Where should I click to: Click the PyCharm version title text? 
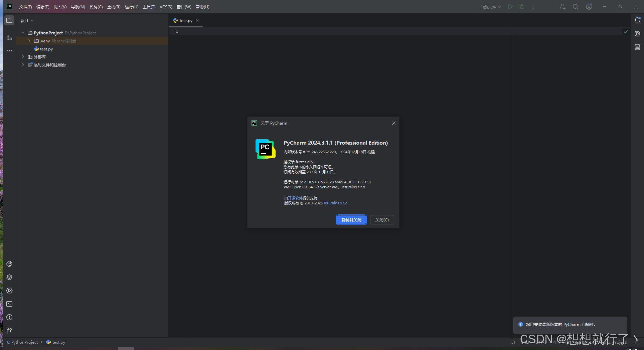[336, 143]
